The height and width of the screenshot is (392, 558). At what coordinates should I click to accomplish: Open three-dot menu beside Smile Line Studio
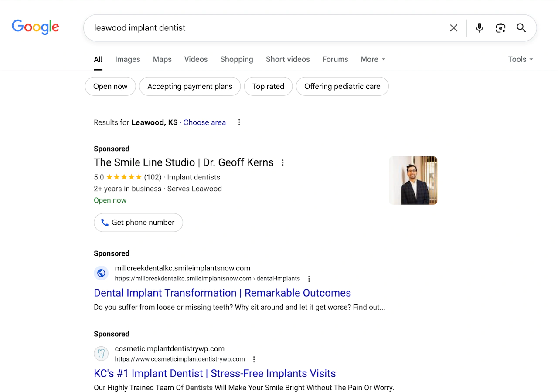click(x=282, y=162)
